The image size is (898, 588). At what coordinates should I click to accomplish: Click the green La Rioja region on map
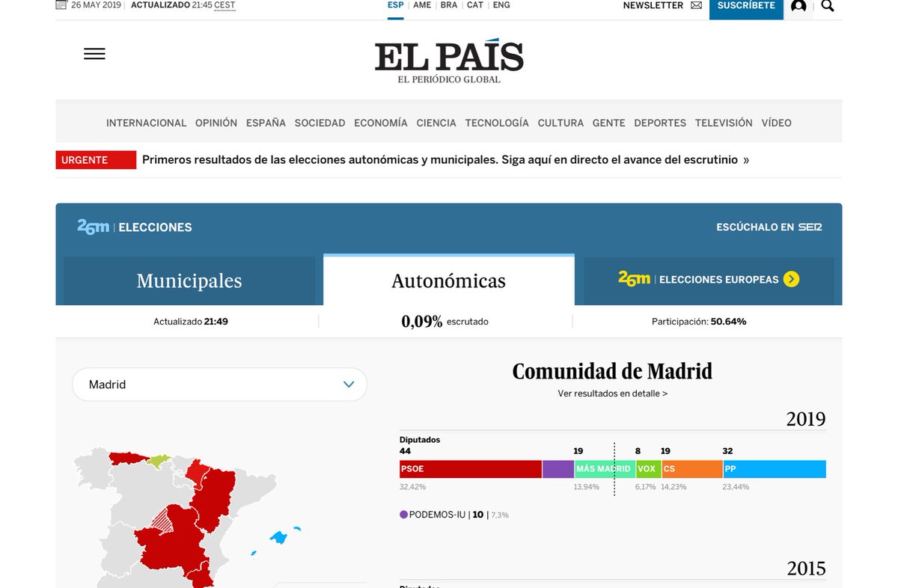pos(158,461)
